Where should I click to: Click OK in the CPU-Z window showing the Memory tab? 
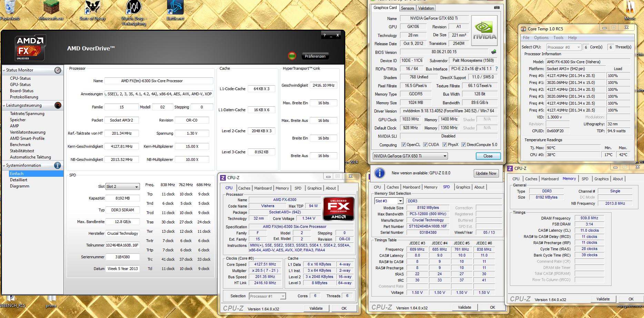631,299
